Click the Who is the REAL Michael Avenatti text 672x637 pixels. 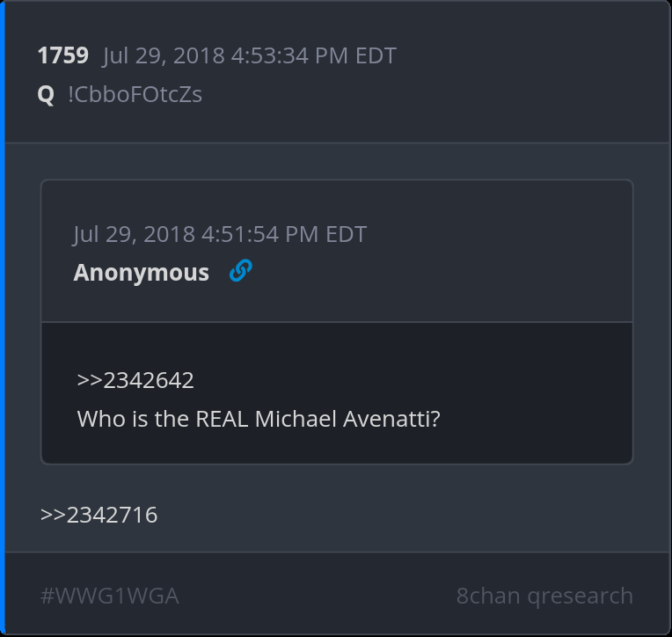pyautogui.click(x=259, y=419)
